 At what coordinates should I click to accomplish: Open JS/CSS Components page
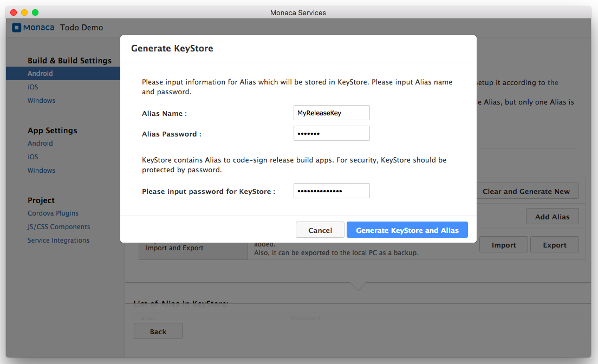(x=59, y=227)
